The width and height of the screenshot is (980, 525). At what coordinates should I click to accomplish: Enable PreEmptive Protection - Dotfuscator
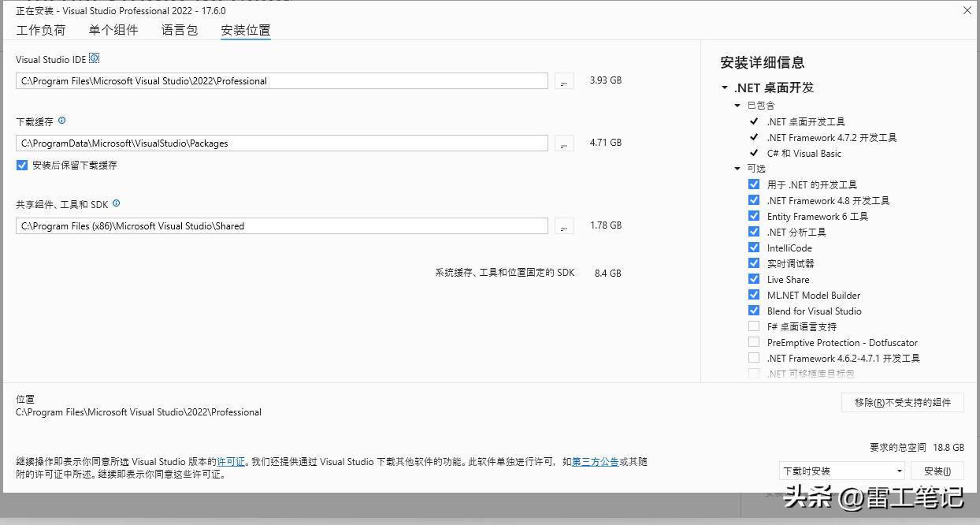pyautogui.click(x=754, y=342)
